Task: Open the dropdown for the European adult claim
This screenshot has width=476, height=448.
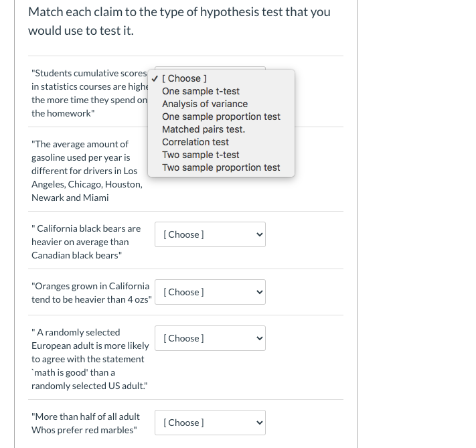Action: [210, 338]
